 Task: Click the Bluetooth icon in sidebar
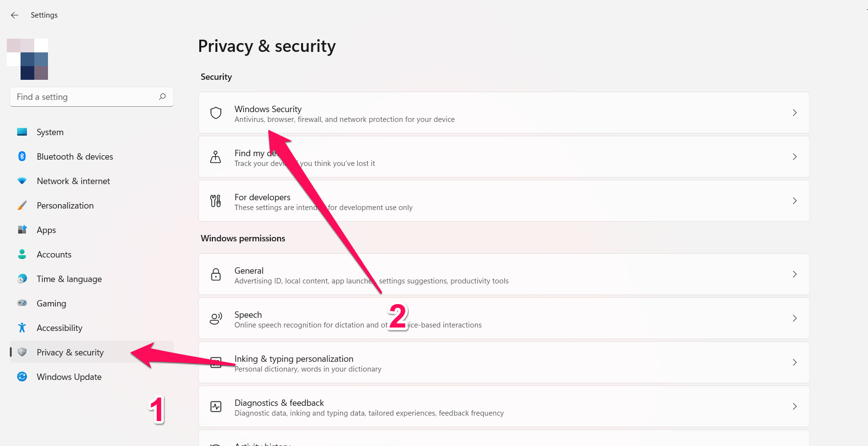coord(22,156)
